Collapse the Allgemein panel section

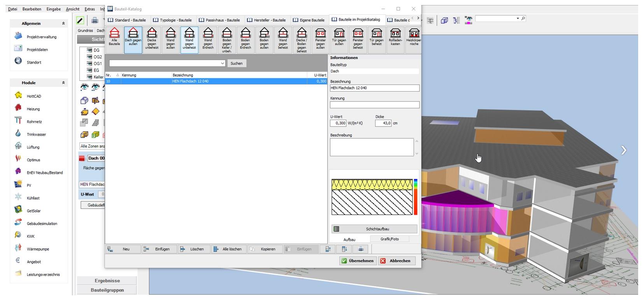[x=63, y=23]
